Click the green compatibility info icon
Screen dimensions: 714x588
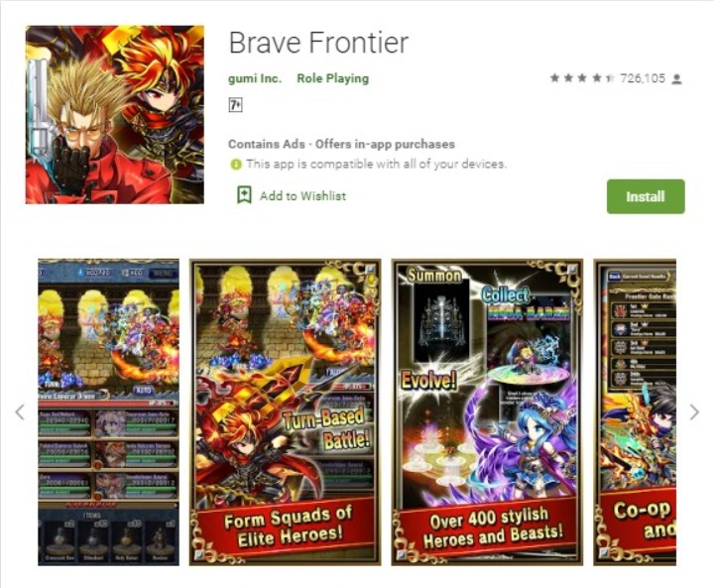[x=235, y=164]
